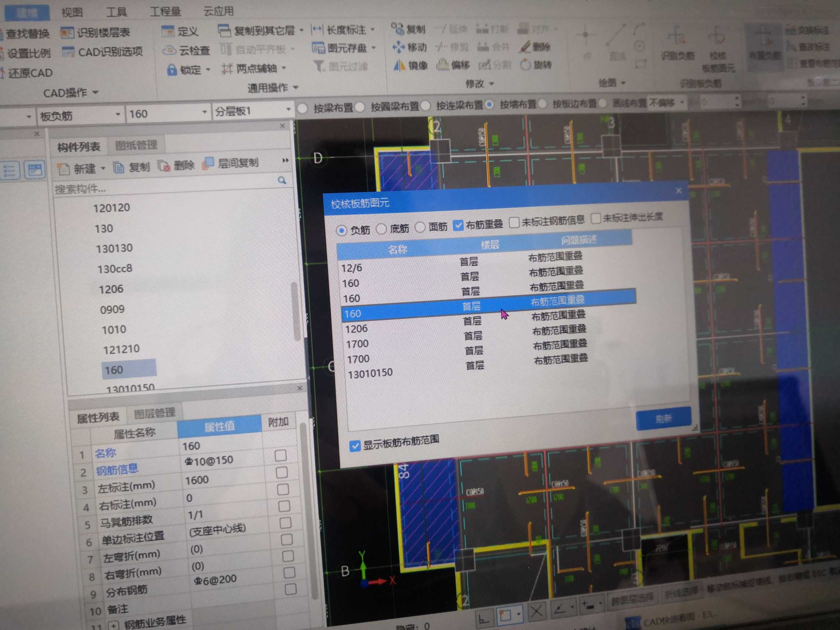Click the search magnifier in component list
Viewport: 840px width, 630px height.
(282, 180)
